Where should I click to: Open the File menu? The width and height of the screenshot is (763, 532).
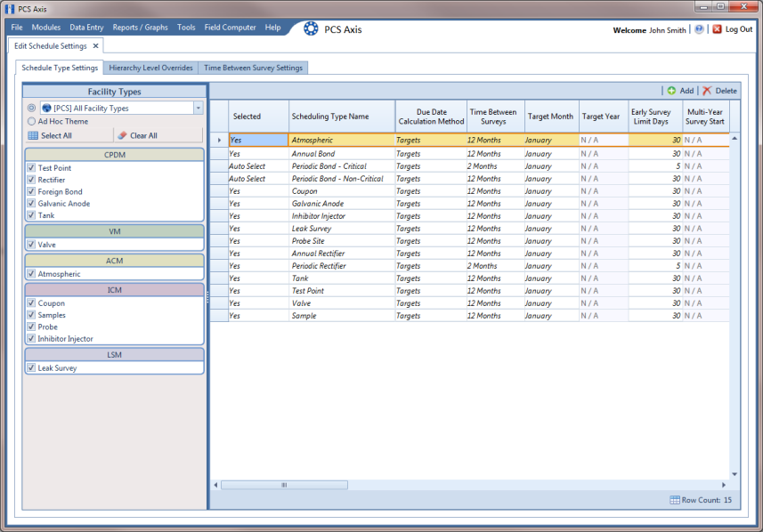[x=17, y=28]
